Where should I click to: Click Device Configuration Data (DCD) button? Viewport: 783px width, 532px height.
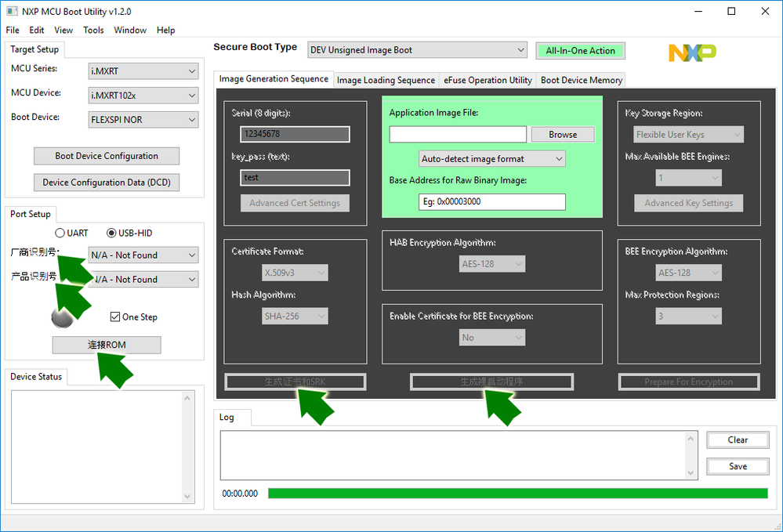pos(107,182)
